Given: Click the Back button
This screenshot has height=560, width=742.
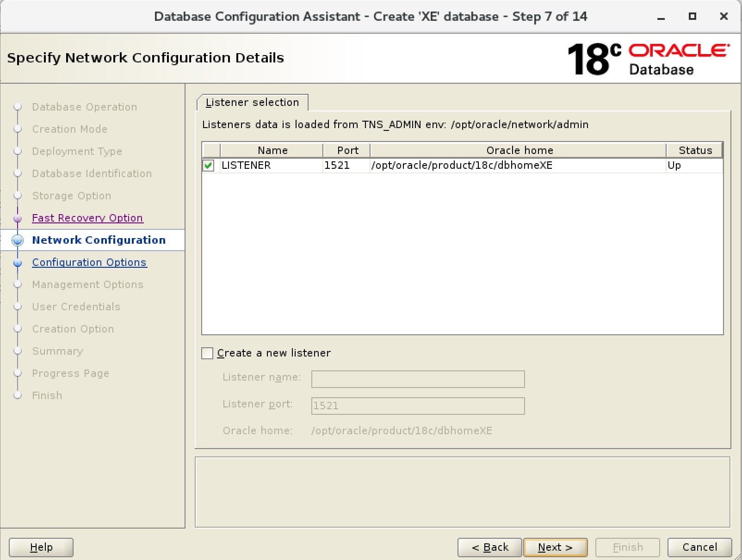Looking at the screenshot, I should click(489, 547).
